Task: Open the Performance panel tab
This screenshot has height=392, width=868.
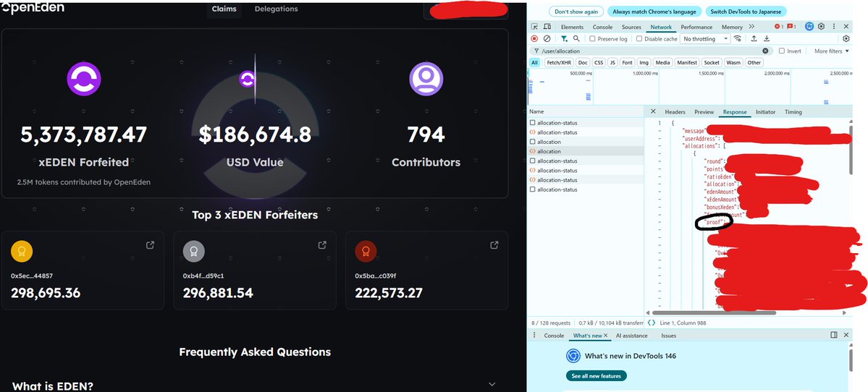Action: 696,27
